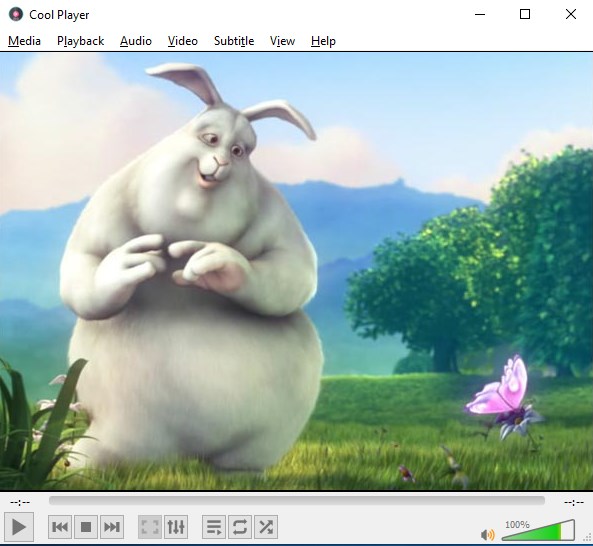Toggle fullscreen video mode

(150, 527)
